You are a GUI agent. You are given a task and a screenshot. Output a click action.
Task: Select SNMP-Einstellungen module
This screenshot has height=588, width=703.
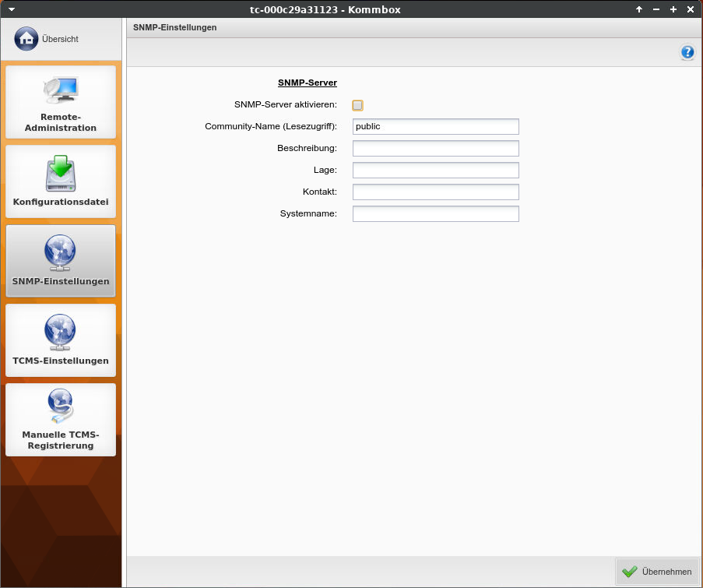[61, 261]
